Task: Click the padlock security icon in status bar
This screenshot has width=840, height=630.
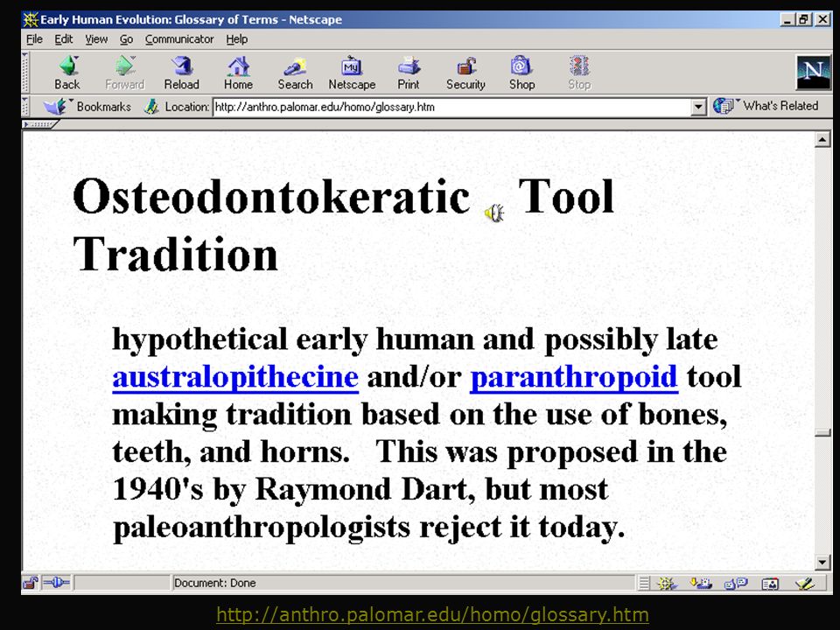Action: pyautogui.click(x=30, y=583)
